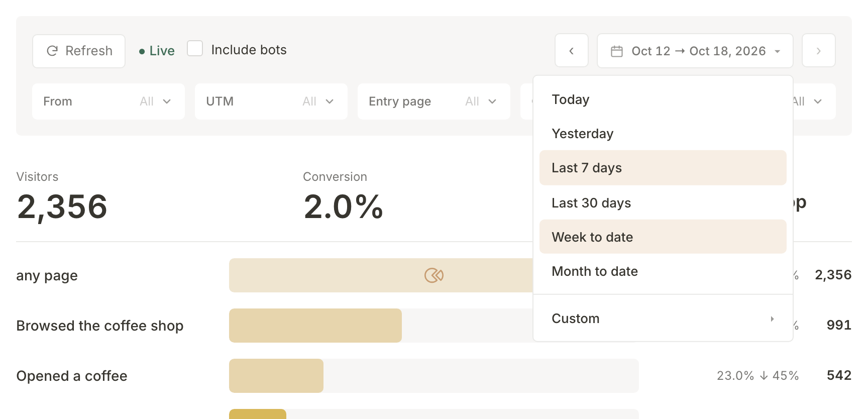The height and width of the screenshot is (419, 868).
Task: Click the calendar icon in date picker
Action: pyautogui.click(x=617, y=51)
